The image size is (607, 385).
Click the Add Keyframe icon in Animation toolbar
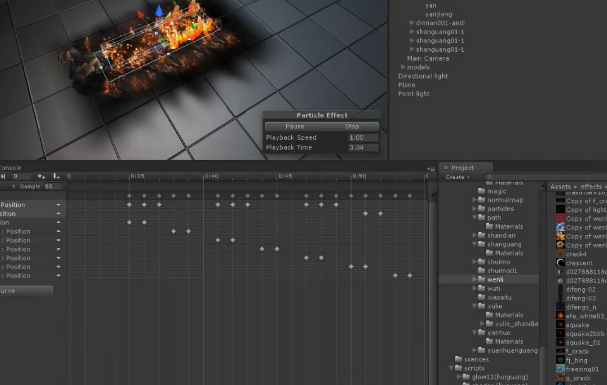point(41,176)
